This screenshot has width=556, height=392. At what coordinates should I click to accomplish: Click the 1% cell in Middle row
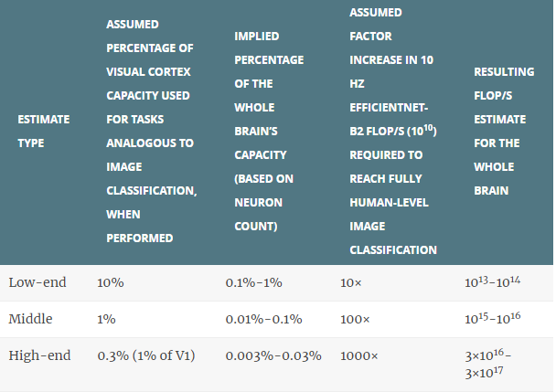tap(106, 319)
